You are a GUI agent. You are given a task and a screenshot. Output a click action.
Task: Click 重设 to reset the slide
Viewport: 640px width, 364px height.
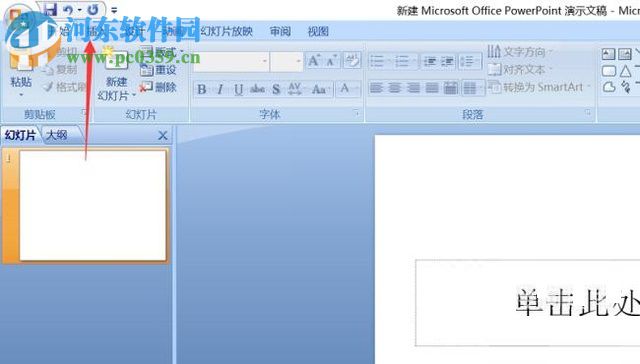point(158,70)
